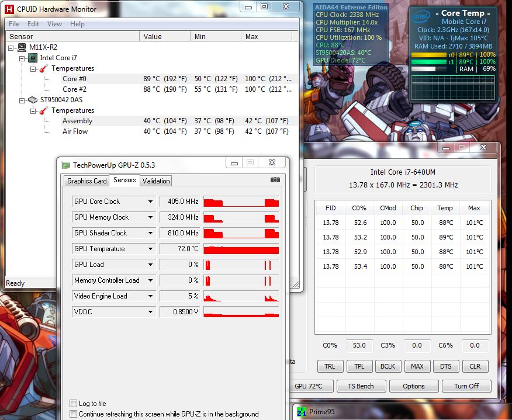Enable continue refreshing in background checkbox
Viewport: 512px width, 420px height.
pyautogui.click(x=74, y=414)
